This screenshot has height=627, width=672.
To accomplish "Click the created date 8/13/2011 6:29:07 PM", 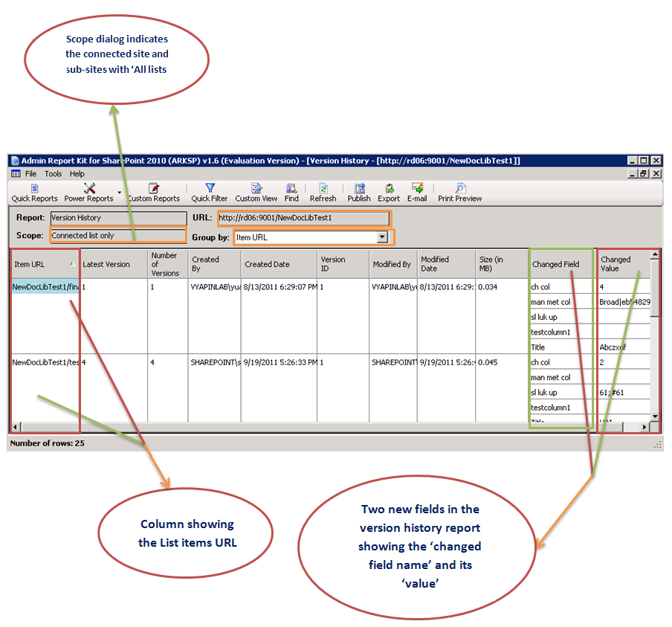I will tap(279, 287).
